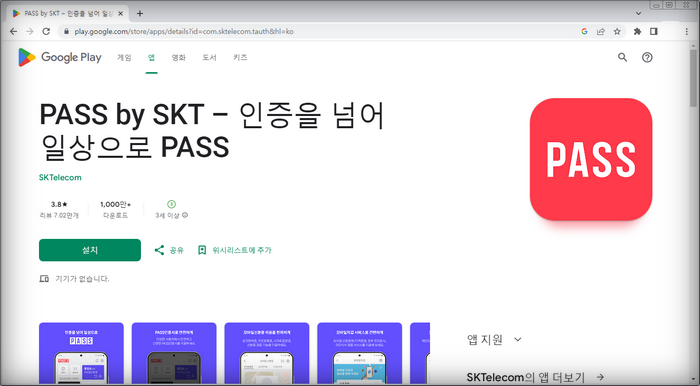Click the 3+ content rating badge

pyautogui.click(x=171, y=204)
